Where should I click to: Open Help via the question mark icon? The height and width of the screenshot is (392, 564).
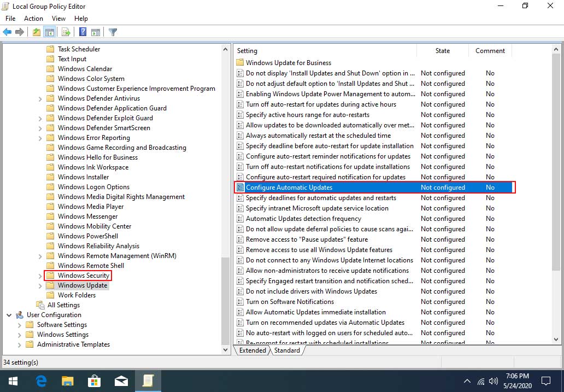[x=83, y=32]
